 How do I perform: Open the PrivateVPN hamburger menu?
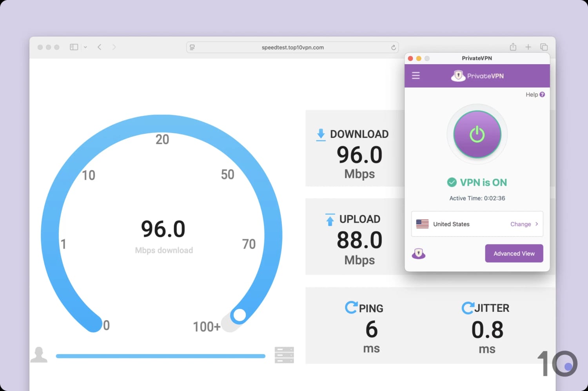pyautogui.click(x=416, y=76)
